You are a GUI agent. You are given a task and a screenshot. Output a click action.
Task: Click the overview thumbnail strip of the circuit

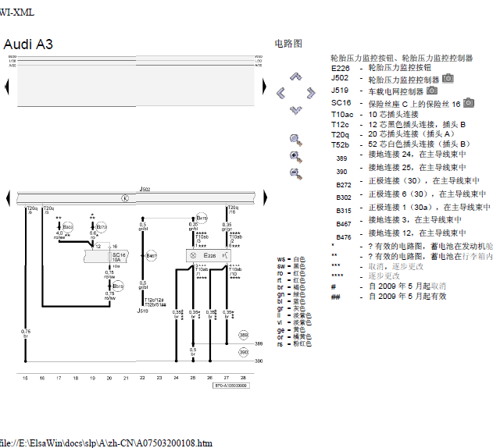tap(136, 81)
